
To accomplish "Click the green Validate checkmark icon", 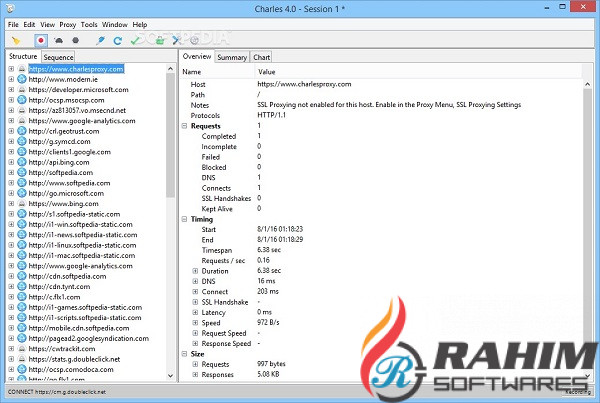I will pyautogui.click(x=135, y=40).
